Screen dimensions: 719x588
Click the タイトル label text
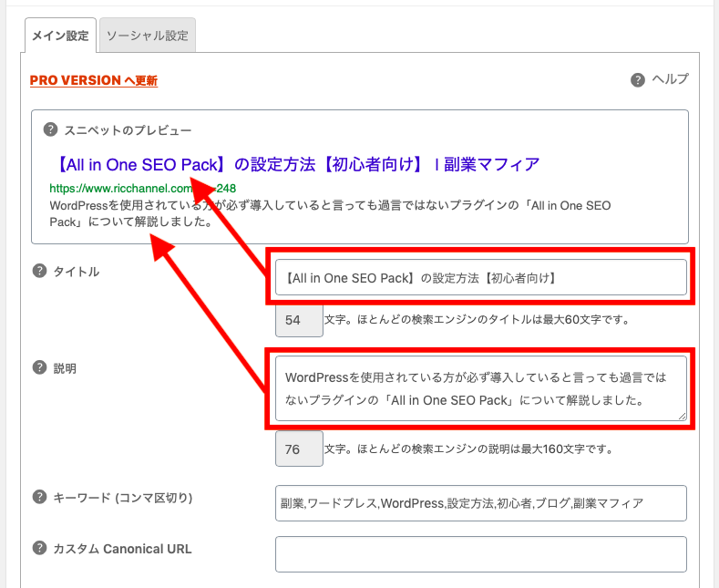77,272
